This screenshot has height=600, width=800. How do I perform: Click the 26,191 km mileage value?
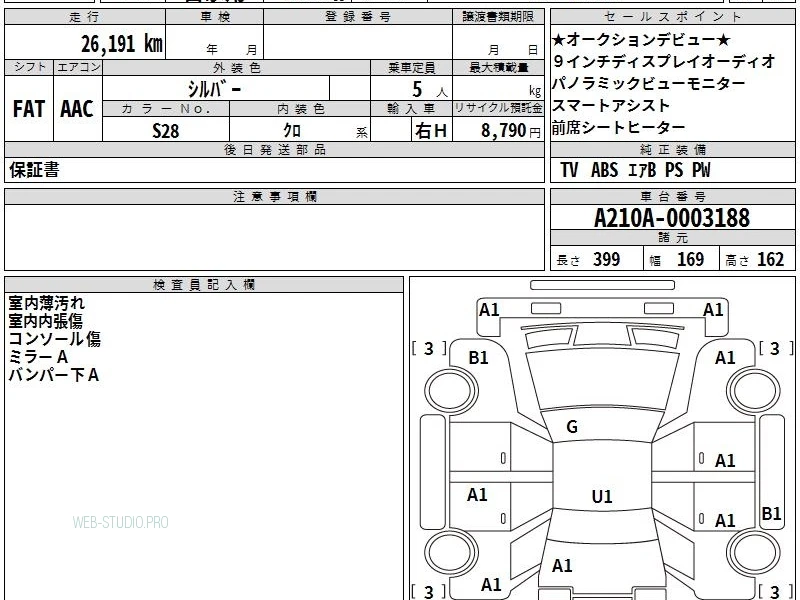[122, 44]
